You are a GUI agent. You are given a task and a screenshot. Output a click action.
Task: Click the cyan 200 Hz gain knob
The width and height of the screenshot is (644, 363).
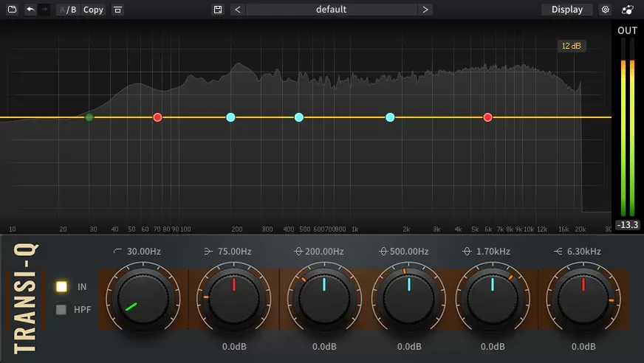324,298
